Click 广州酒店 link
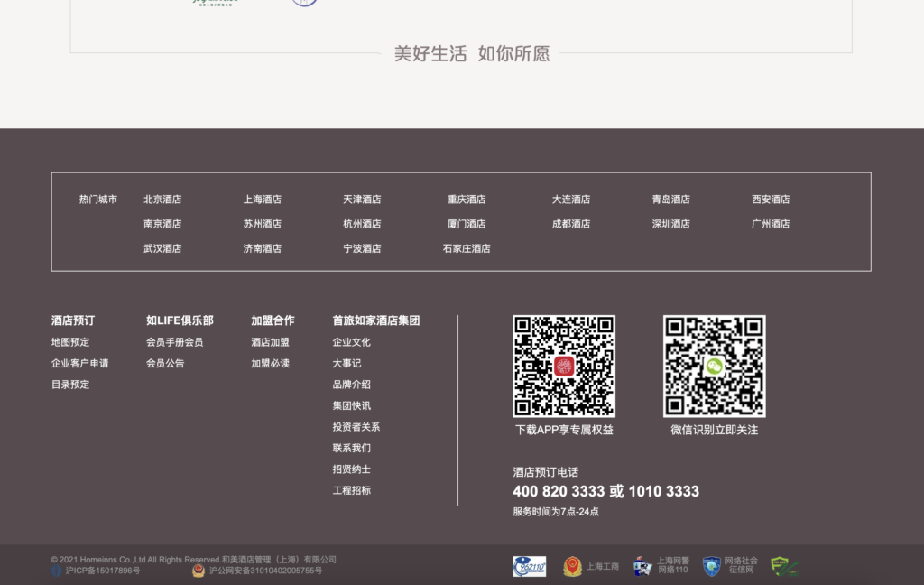 [771, 224]
